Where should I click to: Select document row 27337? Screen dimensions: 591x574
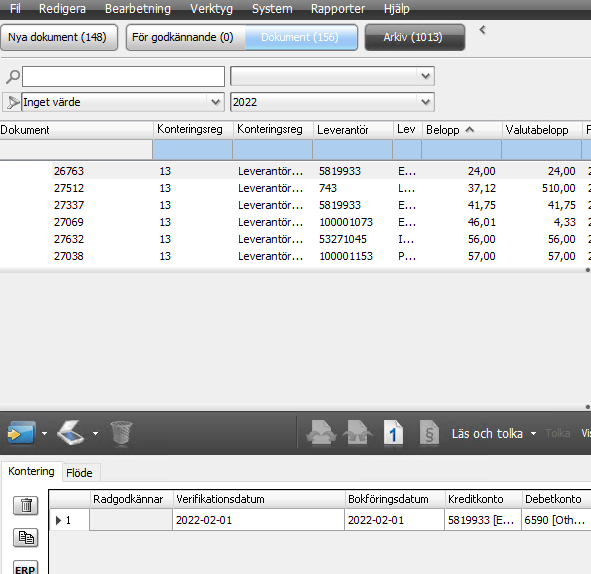[296, 205]
